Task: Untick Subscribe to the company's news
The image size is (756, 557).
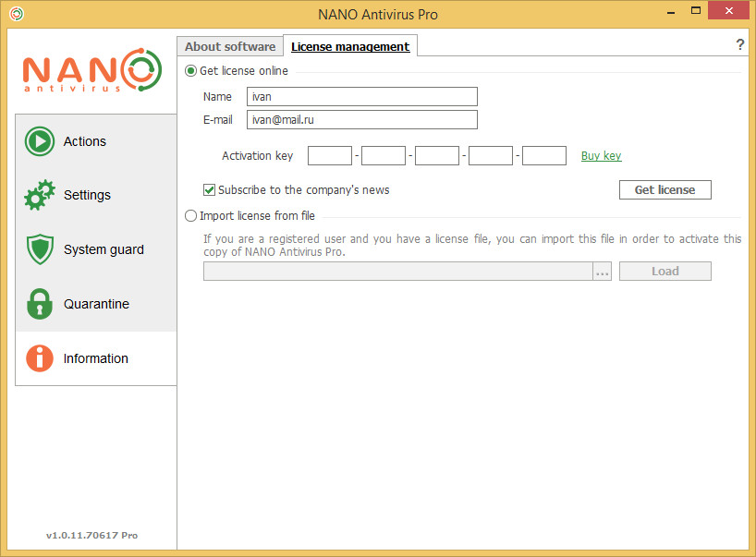Action: [x=209, y=190]
